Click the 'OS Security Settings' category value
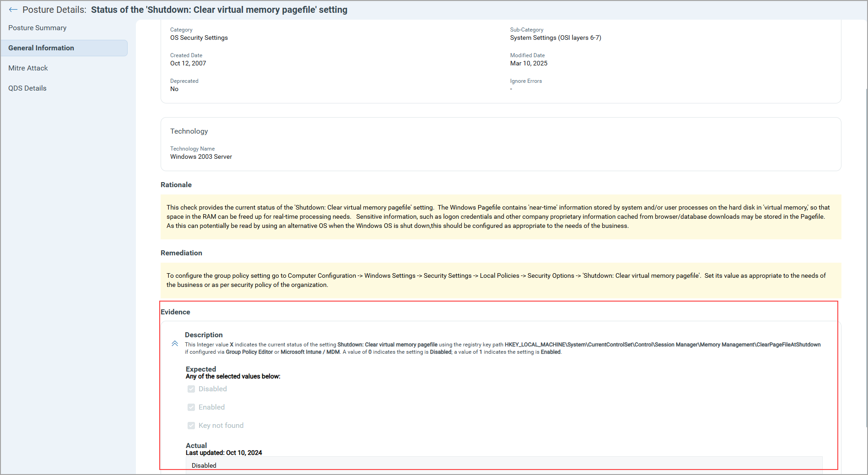Screen dimensions: 868x475 pyautogui.click(x=199, y=38)
